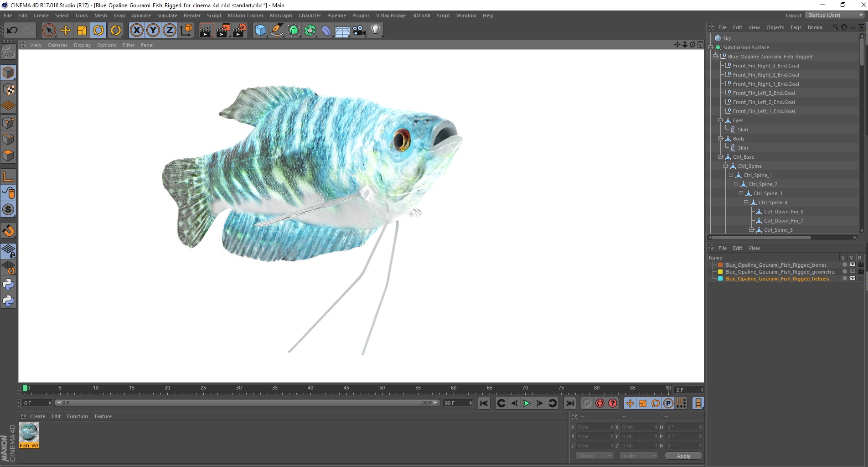The image size is (868, 467).
Task: Open the MoGraph Array green icon
Action: click(x=310, y=31)
